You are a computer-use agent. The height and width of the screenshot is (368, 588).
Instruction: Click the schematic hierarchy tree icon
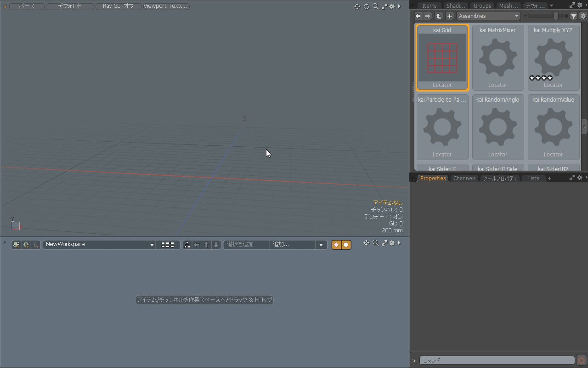click(x=187, y=245)
